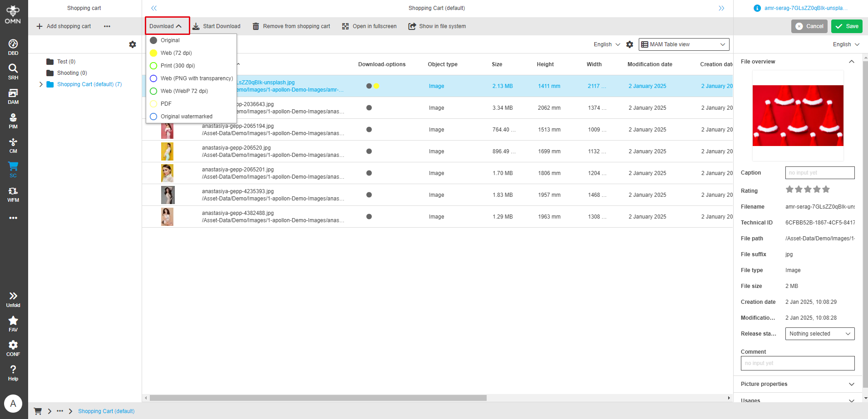Screen dimensions: 868x419
Task: Select the Web (PNG with transparency) option
Action: (x=196, y=78)
